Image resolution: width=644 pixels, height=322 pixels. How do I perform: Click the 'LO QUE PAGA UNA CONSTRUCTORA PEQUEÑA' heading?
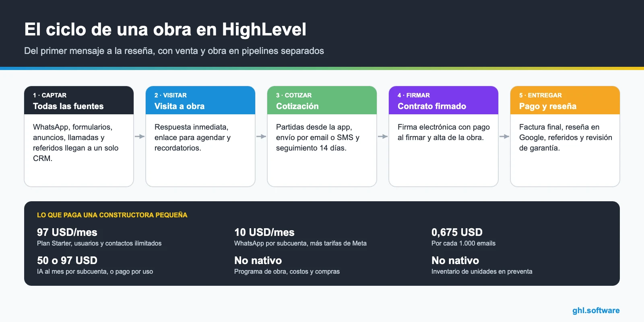[112, 215]
